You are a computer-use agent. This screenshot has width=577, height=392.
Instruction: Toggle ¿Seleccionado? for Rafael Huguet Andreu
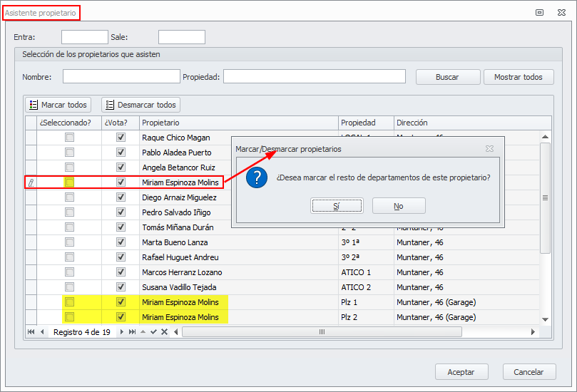coord(70,257)
